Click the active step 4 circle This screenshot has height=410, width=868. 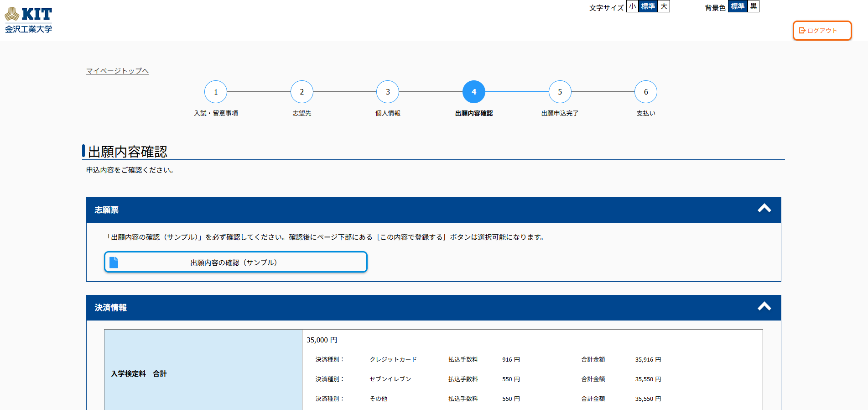[473, 92]
